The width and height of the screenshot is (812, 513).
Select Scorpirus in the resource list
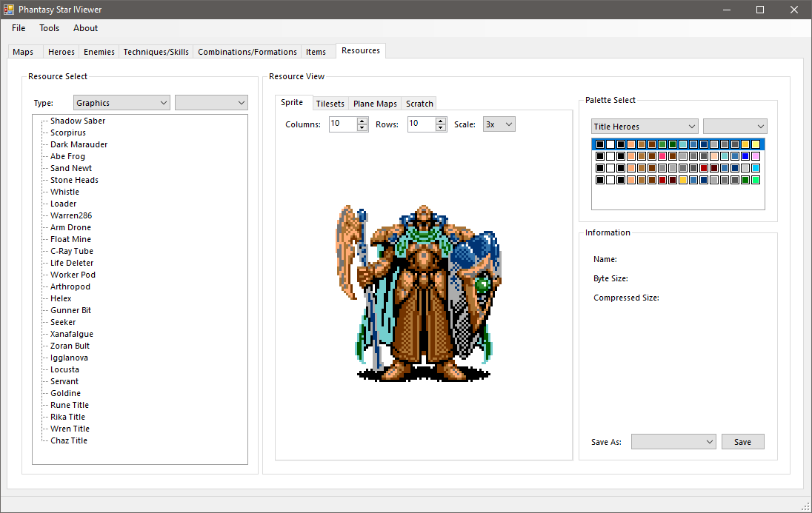[68, 133]
